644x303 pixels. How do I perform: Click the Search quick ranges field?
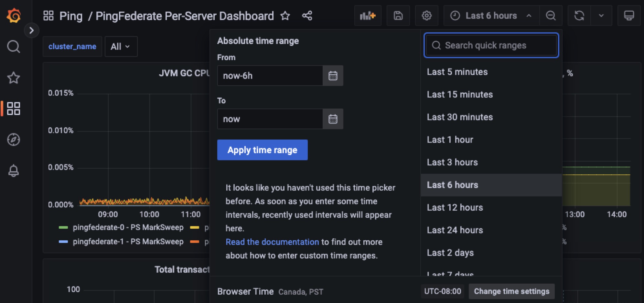click(x=491, y=45)
